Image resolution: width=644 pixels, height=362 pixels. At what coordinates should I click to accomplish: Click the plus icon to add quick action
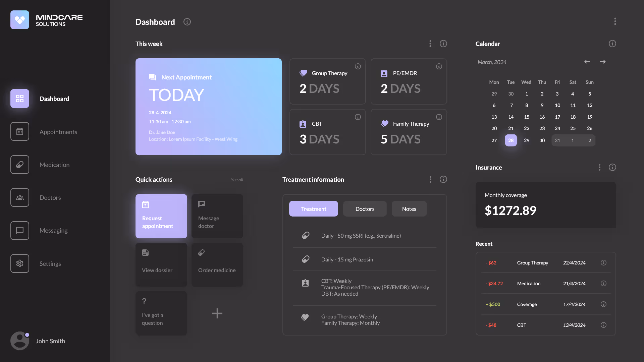pyautogui.click(x=217, y=313)
